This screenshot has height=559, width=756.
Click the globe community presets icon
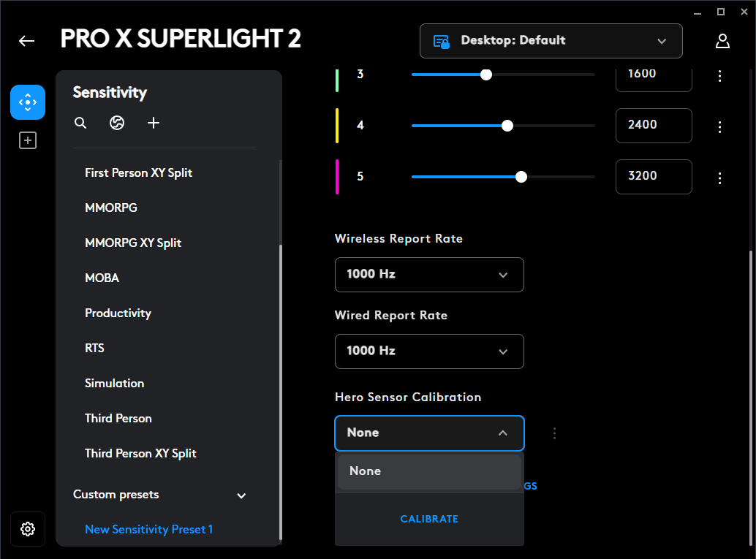(117, 123)
